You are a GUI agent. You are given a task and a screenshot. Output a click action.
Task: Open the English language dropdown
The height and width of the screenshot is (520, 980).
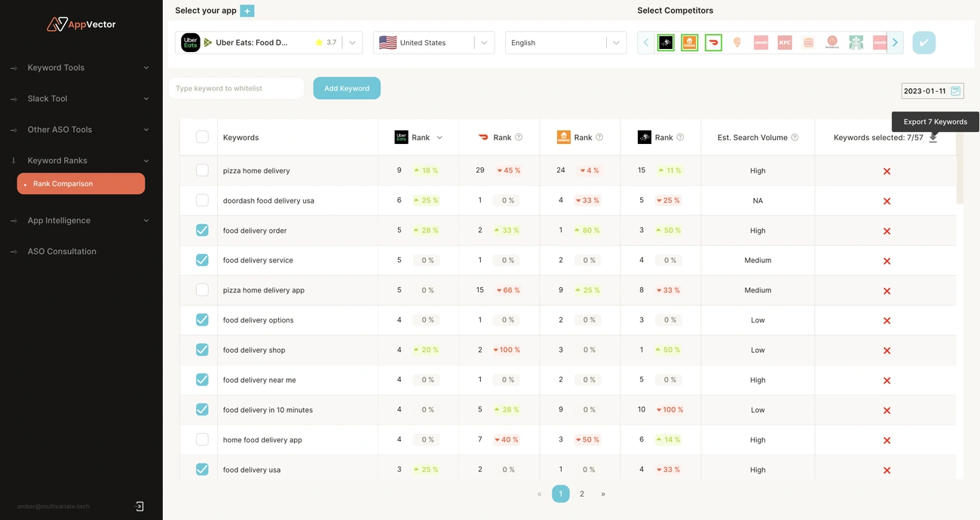(x=616, y=42)
